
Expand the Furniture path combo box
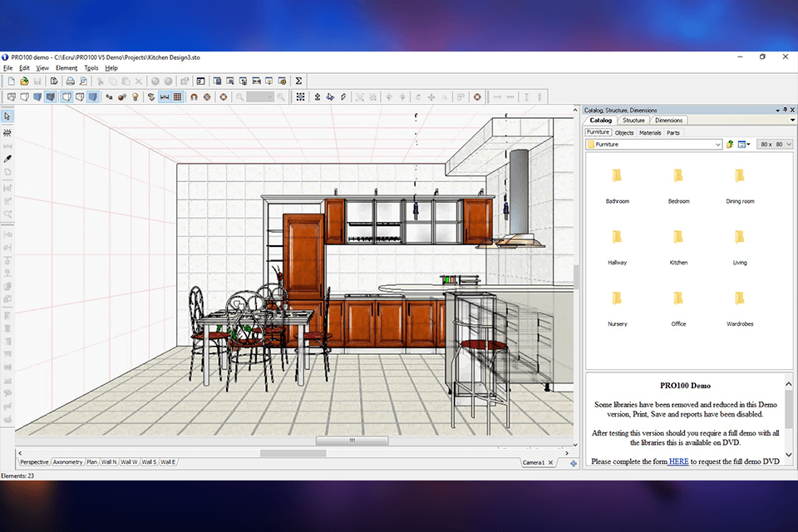click(718, 143)
